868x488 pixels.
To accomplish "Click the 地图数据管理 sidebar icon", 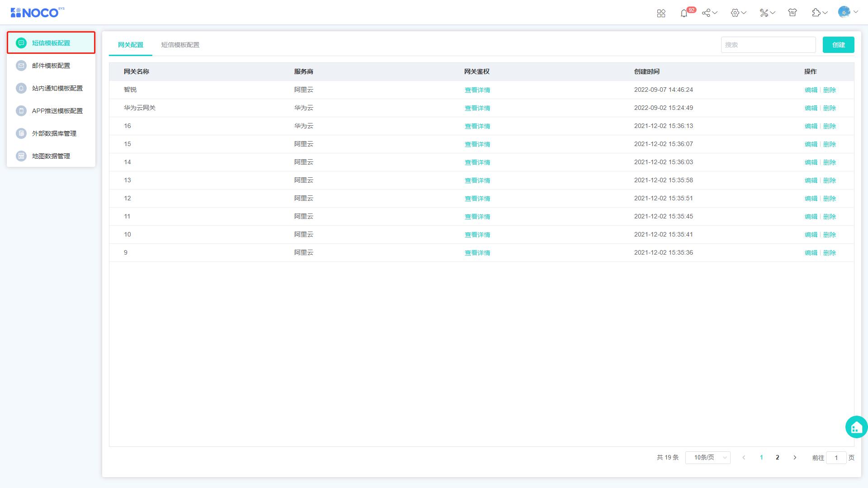I will pyautogui.click(x=21, y=156).
